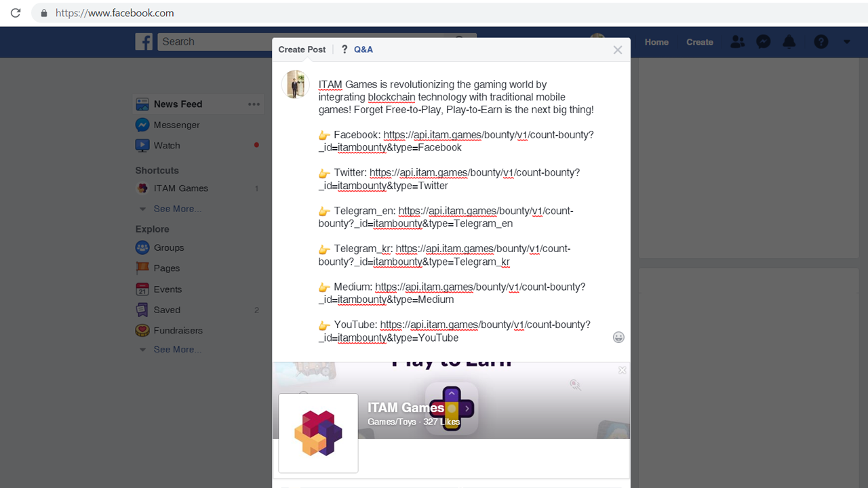The width and height of the screenshot is (868, 488).
Task: Click Messenger icon in left sidebar
Action: click(142, 125)
